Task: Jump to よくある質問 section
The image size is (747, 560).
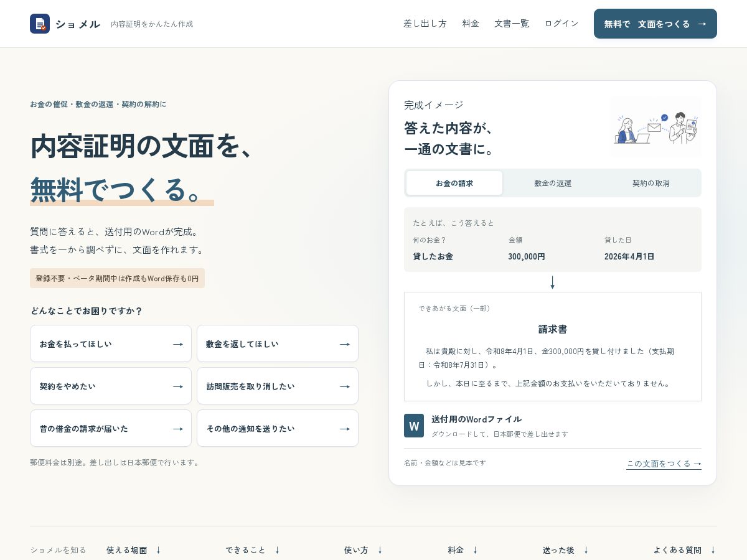Action: coord(685,550)
